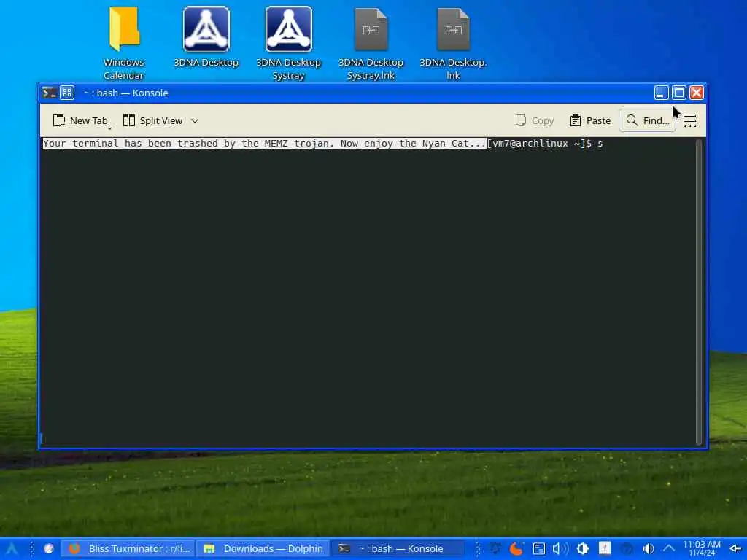Open Konsole window menu terminal icon

point(49,93)
